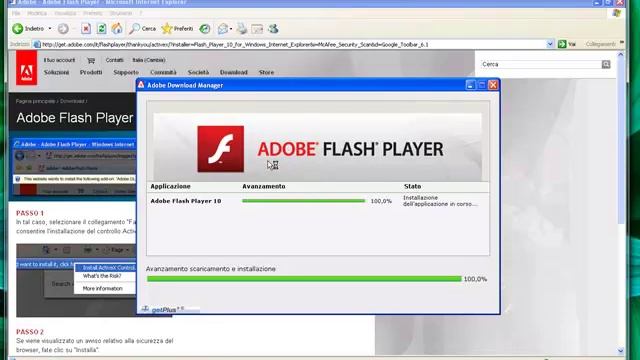This screenshot has width=640, height=360.
Task: Click the Pagina principale breadcrumb link
Action: pos(35,101)
